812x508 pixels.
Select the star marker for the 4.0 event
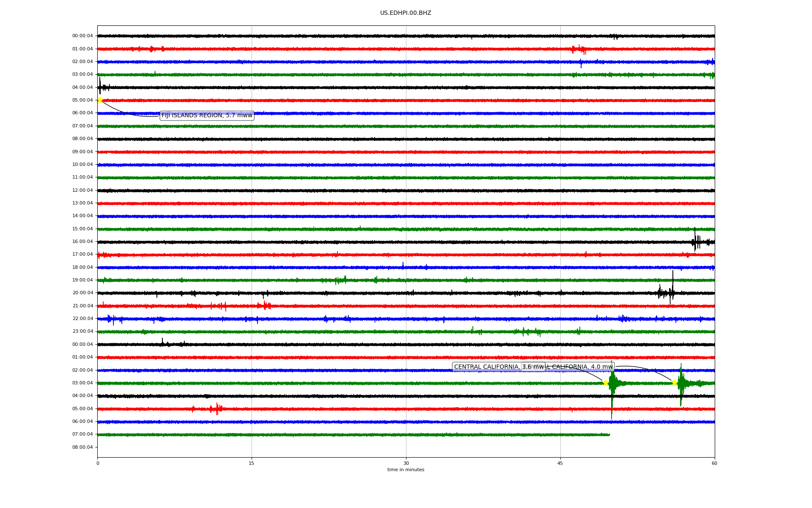tap(675, 383)
